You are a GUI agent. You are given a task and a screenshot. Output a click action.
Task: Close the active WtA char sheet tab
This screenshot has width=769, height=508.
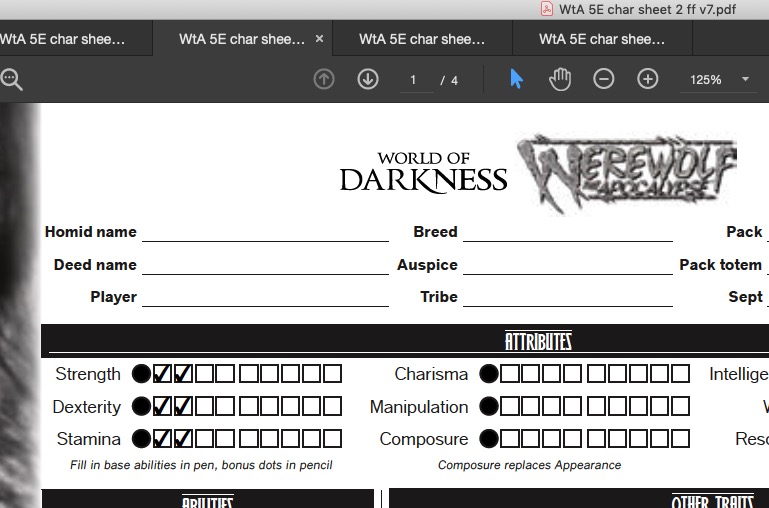point(319,39)
